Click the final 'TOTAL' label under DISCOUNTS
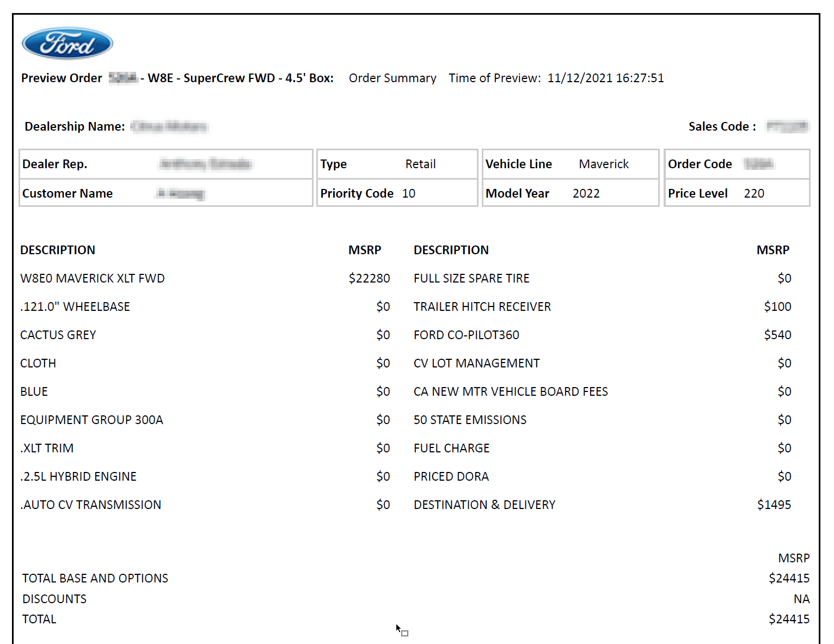Viewport: 834px width, 644px height. tap(39, 620)
